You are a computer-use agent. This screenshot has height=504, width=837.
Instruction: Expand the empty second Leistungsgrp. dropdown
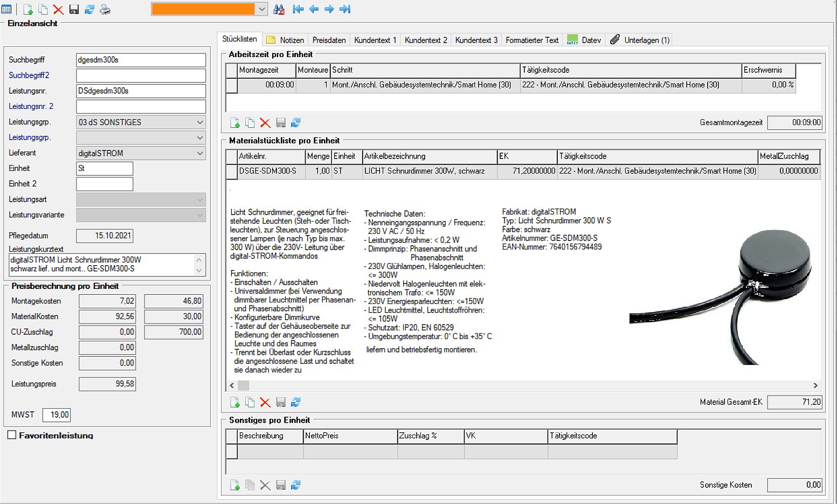[199, 138]
